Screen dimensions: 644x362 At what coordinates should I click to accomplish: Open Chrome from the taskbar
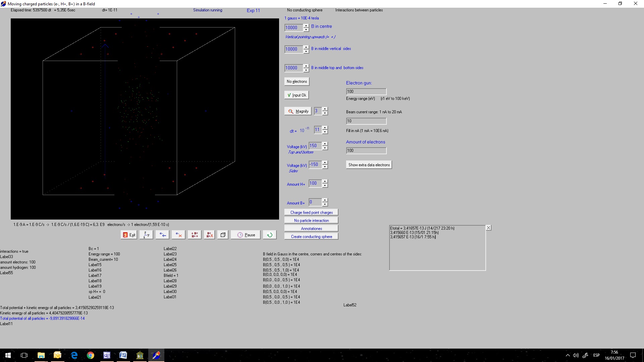pos(91,355)
